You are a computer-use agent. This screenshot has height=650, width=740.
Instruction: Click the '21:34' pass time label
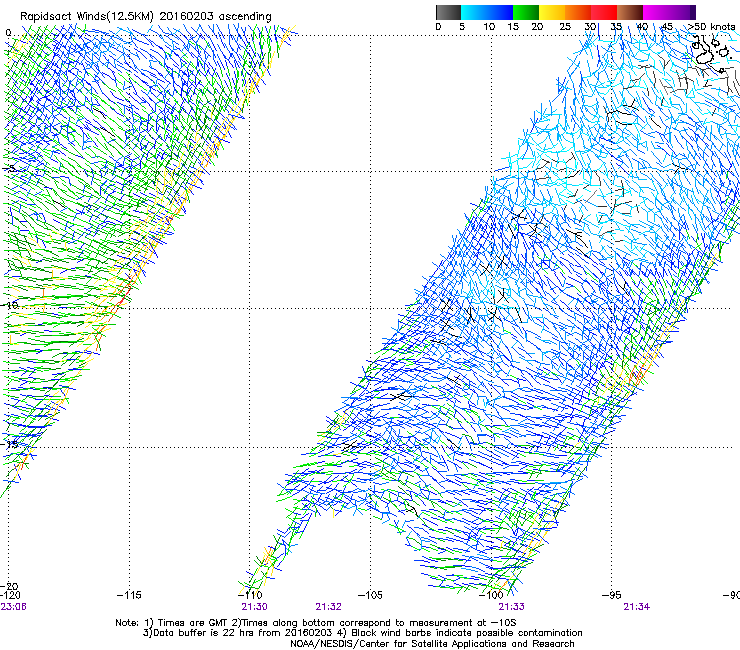click(x=637, y=607)
